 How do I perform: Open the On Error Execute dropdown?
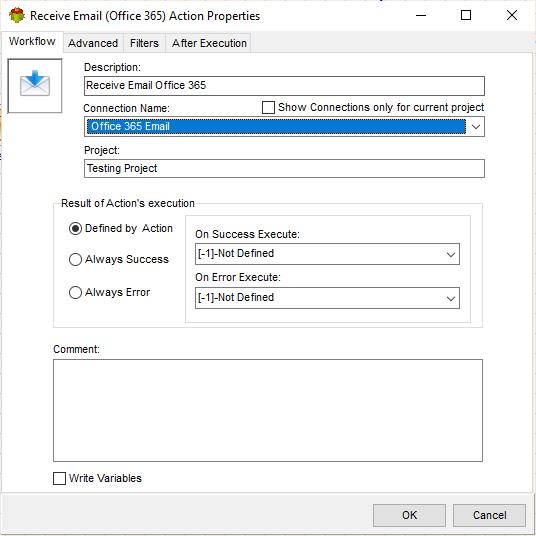coord(327,298)
